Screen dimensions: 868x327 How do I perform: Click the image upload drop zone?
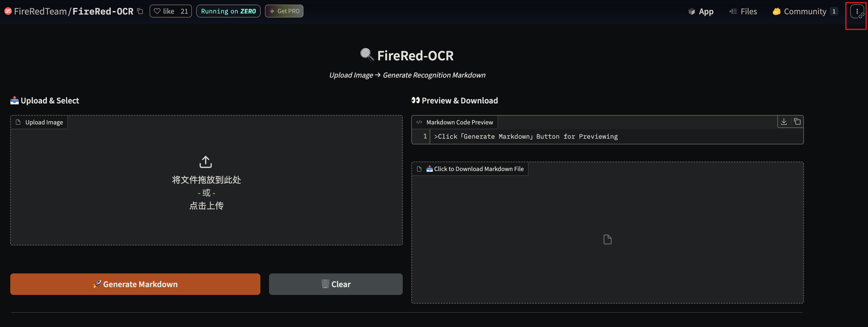(206, 180)
